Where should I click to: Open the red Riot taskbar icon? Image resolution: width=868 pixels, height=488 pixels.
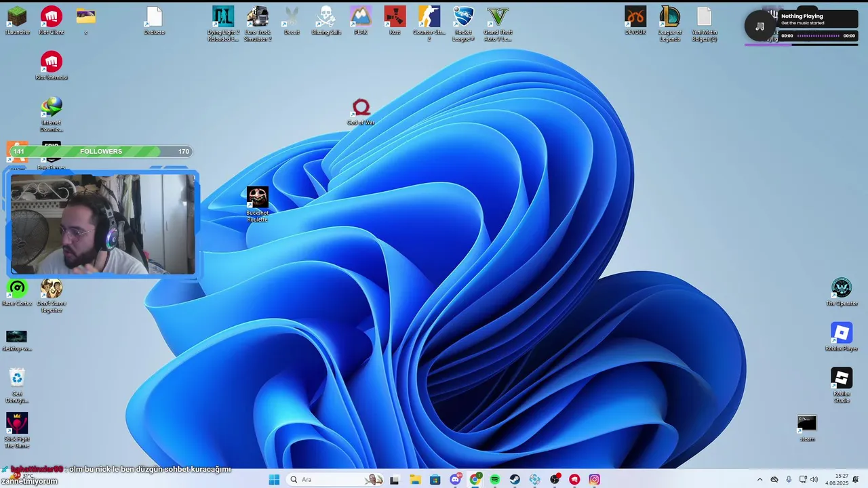(574, 479)
